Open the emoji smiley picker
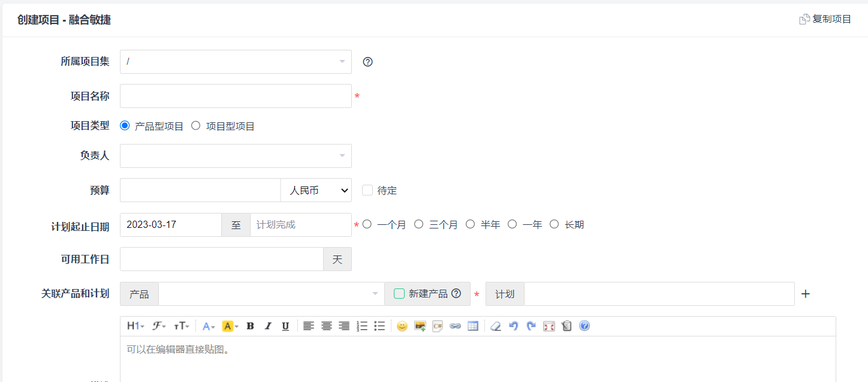This screenshot has width=868, height=382. (x=402, y=326)
